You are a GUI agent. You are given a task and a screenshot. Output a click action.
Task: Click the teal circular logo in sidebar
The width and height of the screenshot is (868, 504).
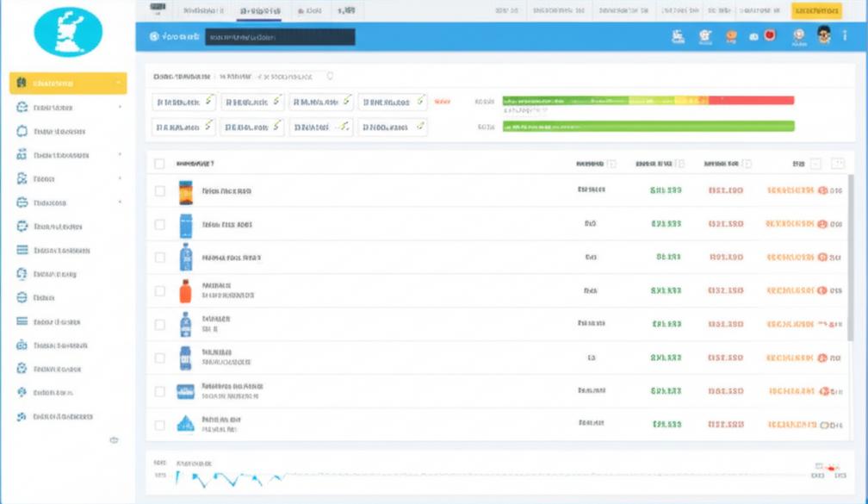click(x=68, y=32)
